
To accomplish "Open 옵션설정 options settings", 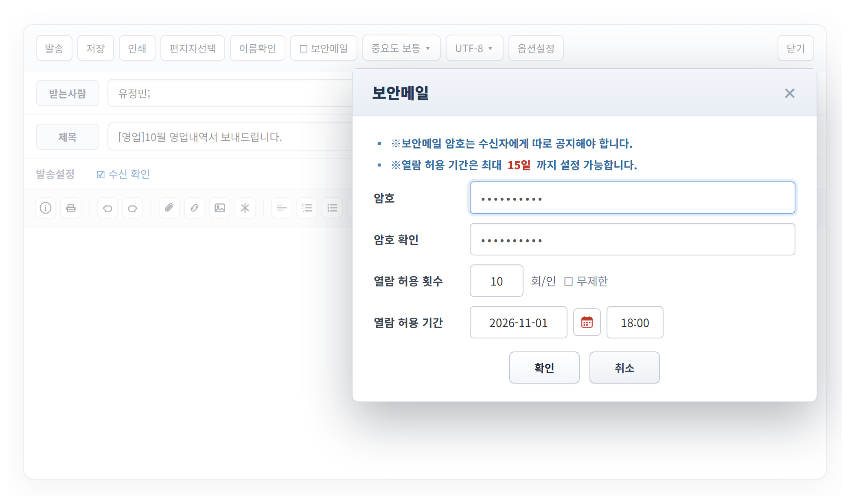I will (x=536, y=48).
